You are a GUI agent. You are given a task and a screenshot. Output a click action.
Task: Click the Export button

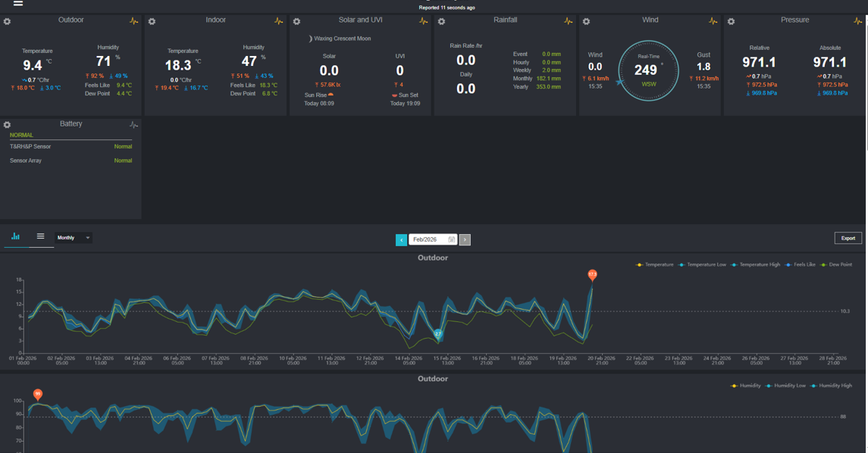coord(848,238)
